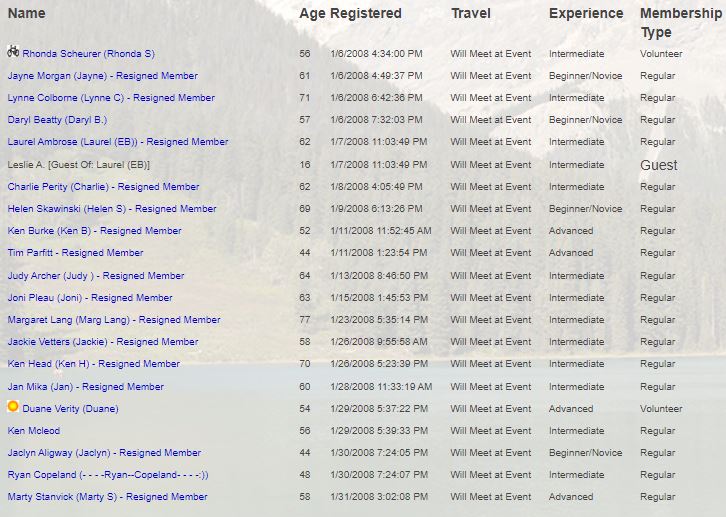Click Volunteer type in Rhonda Scheurer's row
726x517 pixels.
pyautogui.click(x=661, y=54)
